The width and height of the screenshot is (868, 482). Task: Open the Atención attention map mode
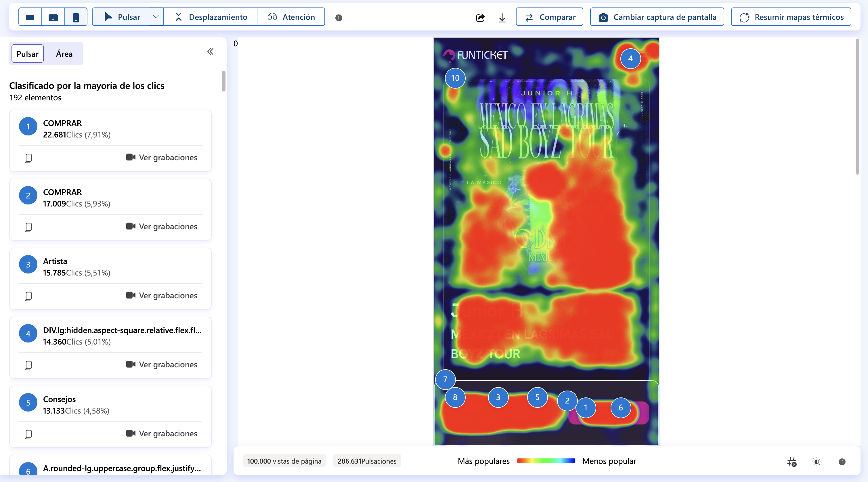tap(291, 16)
